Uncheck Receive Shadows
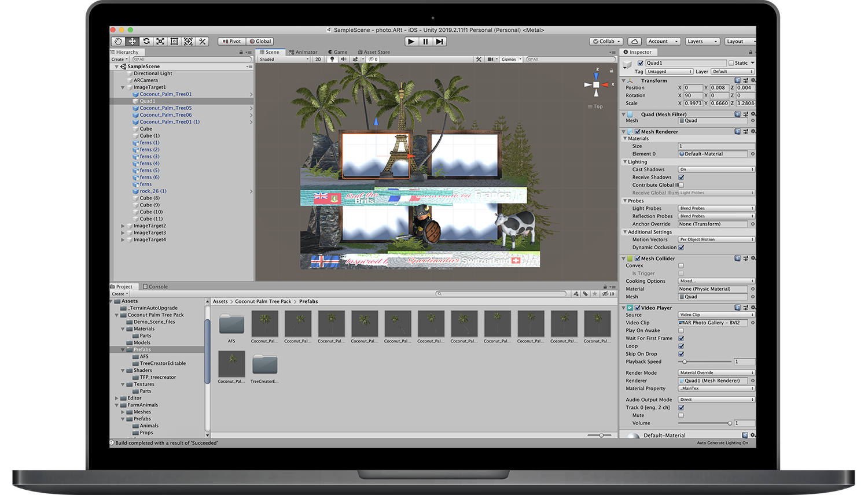The image size is (868, 495). click(x=681, y=178)
